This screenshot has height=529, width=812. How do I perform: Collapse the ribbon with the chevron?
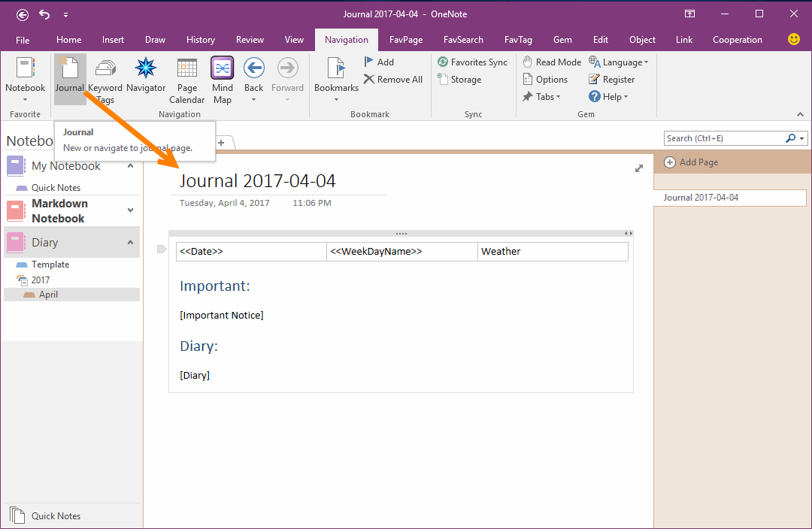[x=800, y=114]
